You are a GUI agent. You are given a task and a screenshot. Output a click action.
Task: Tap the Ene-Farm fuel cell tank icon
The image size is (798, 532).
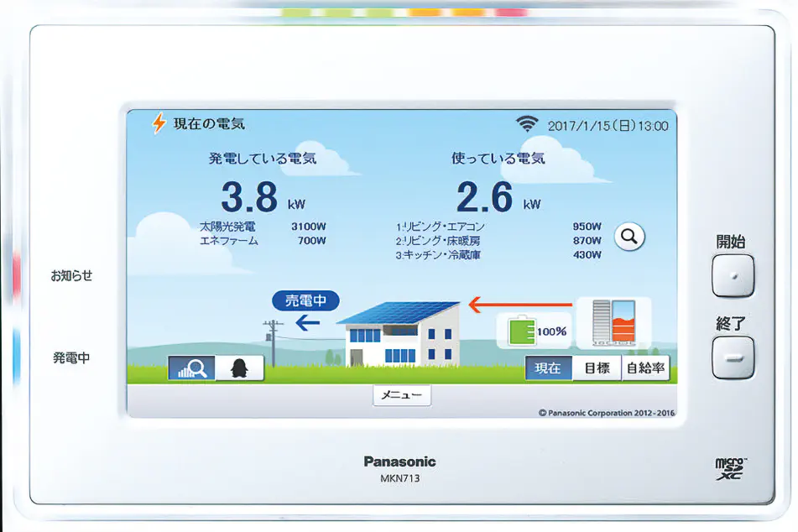point(614,322)
